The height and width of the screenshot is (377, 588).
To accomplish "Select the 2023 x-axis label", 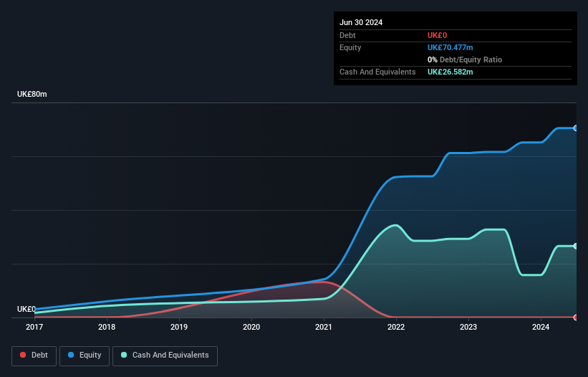I will point(468,327).
